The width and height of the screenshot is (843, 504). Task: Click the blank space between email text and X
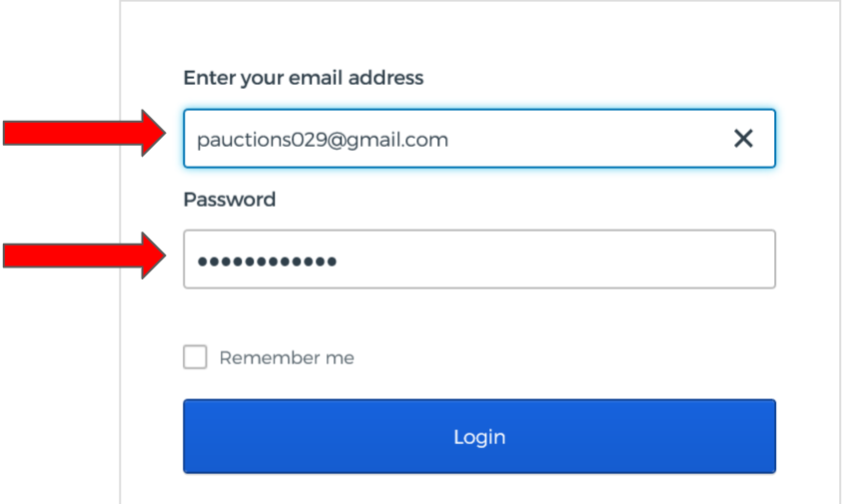pos(589,139)
